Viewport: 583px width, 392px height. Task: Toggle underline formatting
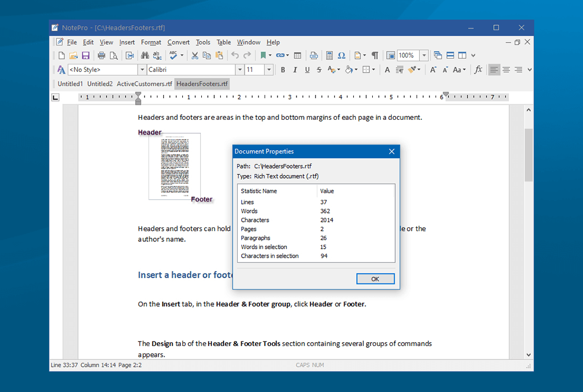pos(307,69)
